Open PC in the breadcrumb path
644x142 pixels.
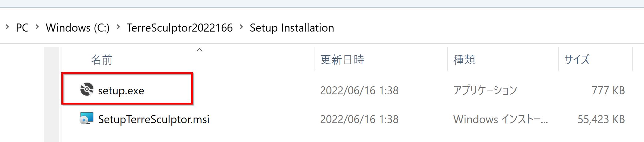(22, 28)
